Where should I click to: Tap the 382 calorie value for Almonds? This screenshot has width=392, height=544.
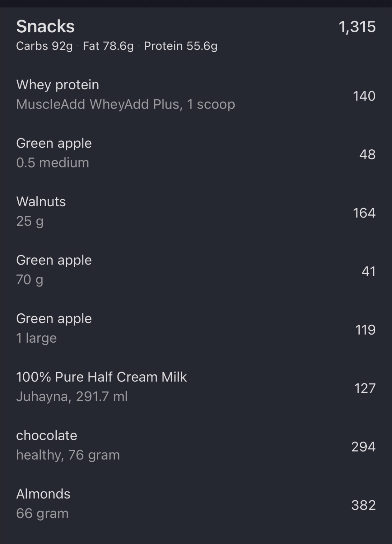(x=363, y=505)
